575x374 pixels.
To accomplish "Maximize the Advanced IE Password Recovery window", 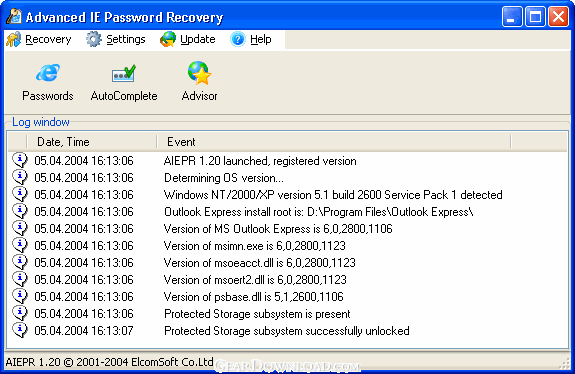I will [535, 17].
